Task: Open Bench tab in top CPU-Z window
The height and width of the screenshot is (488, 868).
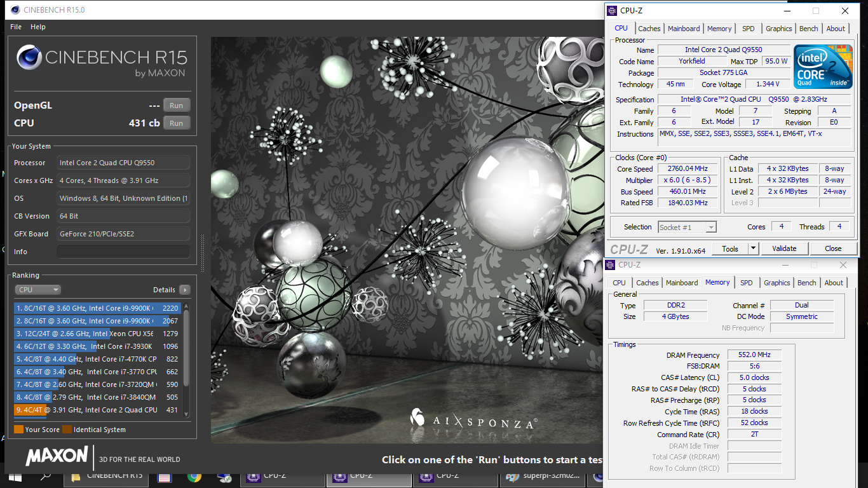Action: coord(808,29)
